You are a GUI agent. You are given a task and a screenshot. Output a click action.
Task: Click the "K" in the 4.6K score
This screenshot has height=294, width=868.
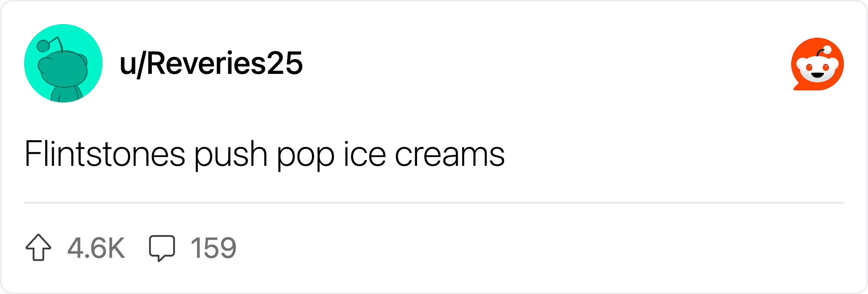116,248
